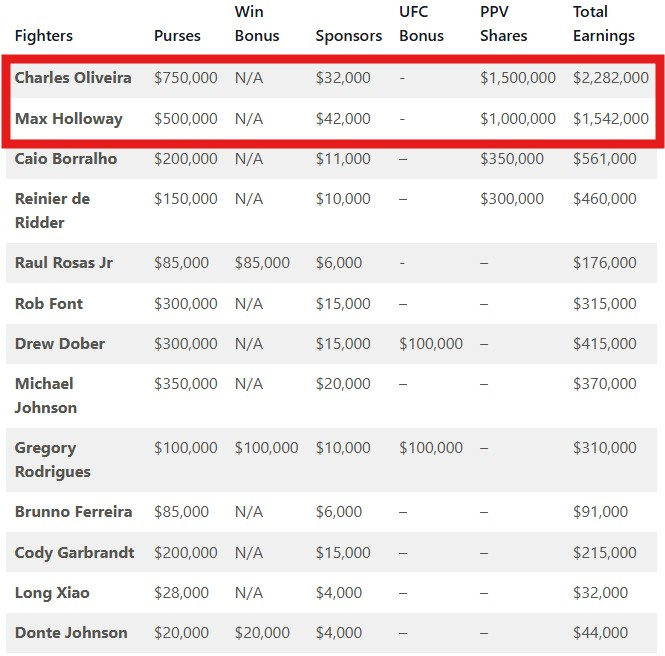Select Michael Johnson's $370,000 total earnings

point(604,383)
